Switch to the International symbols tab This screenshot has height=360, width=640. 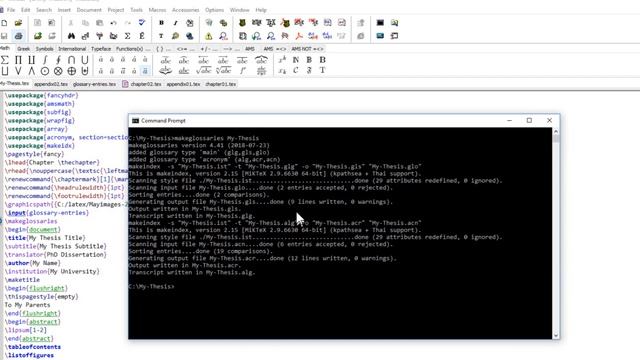[72, 49]
